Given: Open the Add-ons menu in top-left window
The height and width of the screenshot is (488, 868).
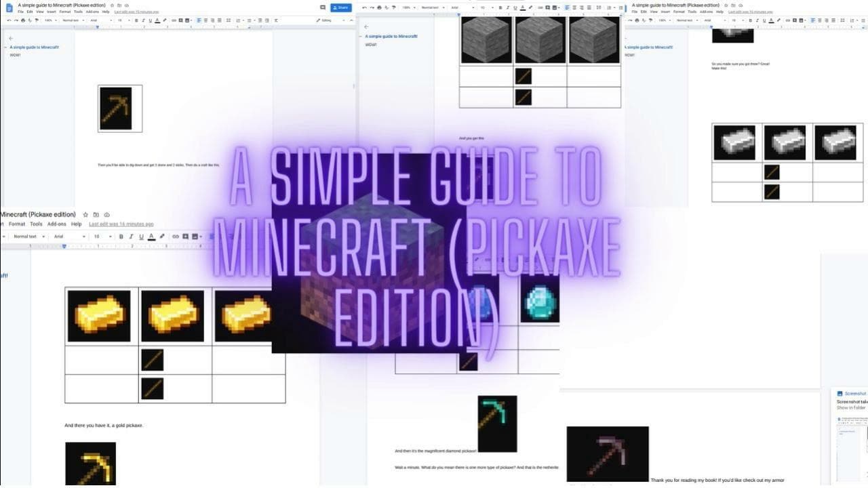Looking at the screenshot, I should tap(92, 12).
